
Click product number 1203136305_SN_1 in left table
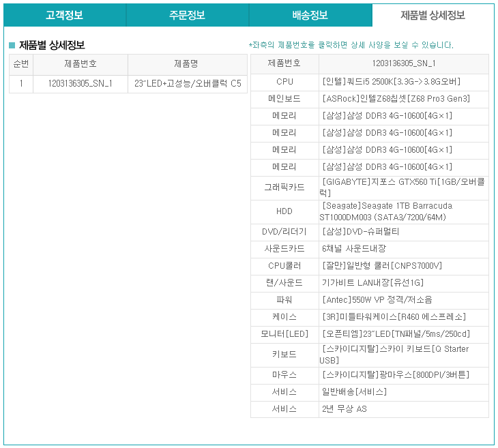[80, 83]
